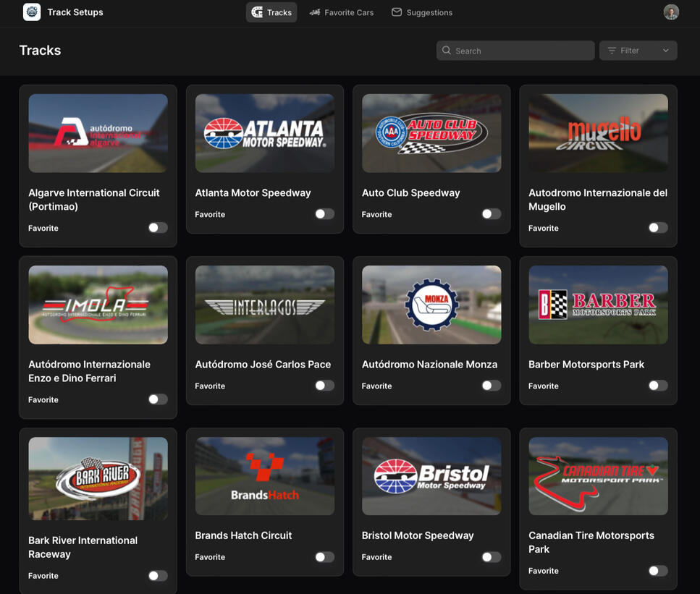Viewport: 700px width, 594px height.
Task: Click the Track Setups app logo icon
Action: [32, 12]
